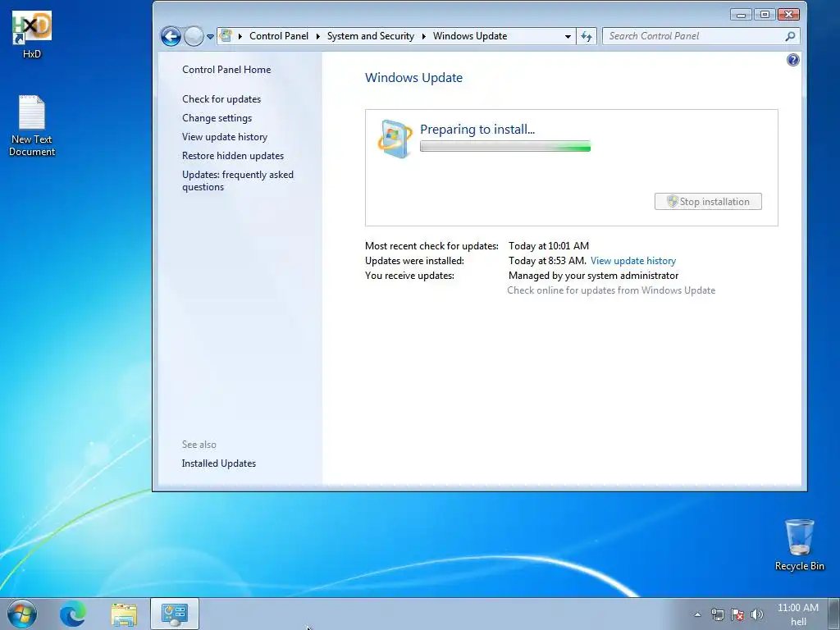The width and height of the screenshot is (840, 630).
Task: Click the Preparing to install progress bar
Action: [x=505, y=146]
